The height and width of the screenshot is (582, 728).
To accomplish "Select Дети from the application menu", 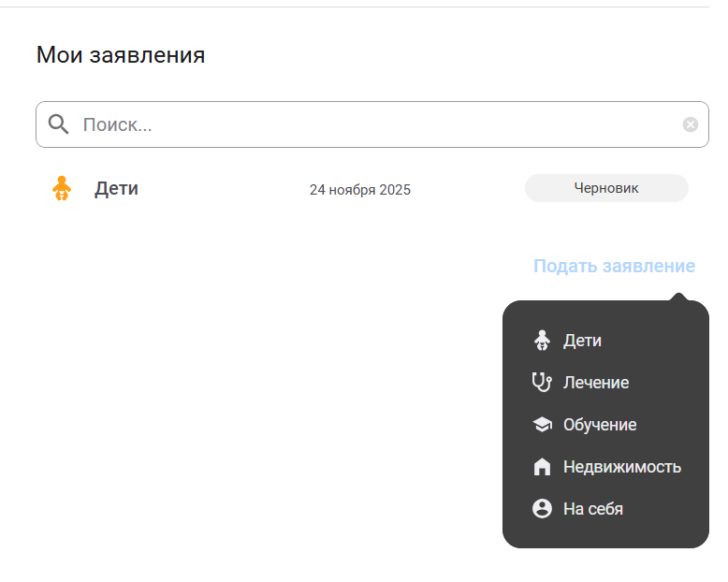I will (582, 341).
